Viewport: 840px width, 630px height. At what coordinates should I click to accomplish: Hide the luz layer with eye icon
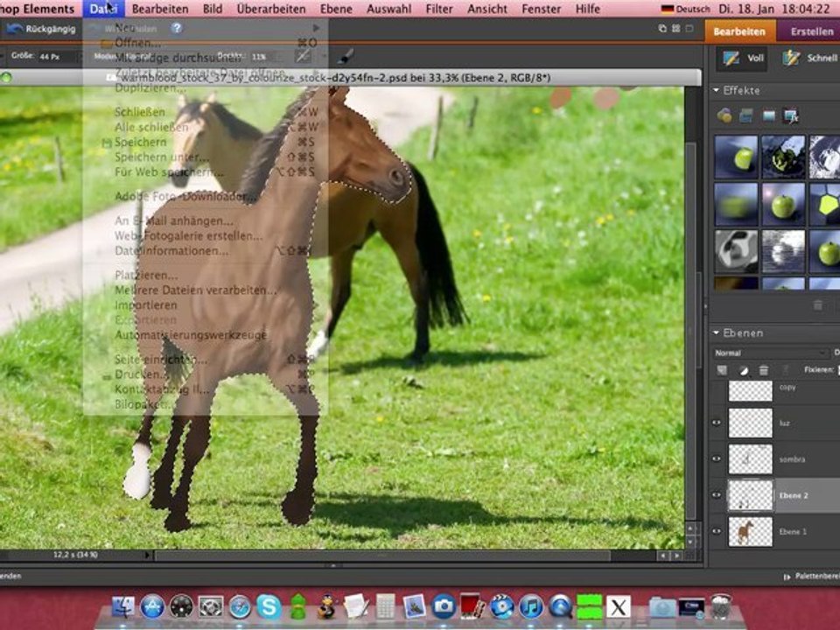(x=717, y=423)
